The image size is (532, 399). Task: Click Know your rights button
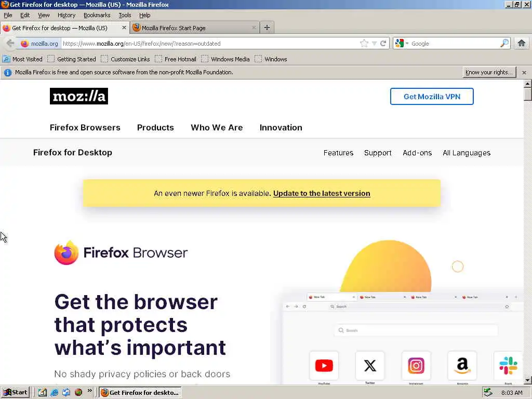[x=489, y=72]
